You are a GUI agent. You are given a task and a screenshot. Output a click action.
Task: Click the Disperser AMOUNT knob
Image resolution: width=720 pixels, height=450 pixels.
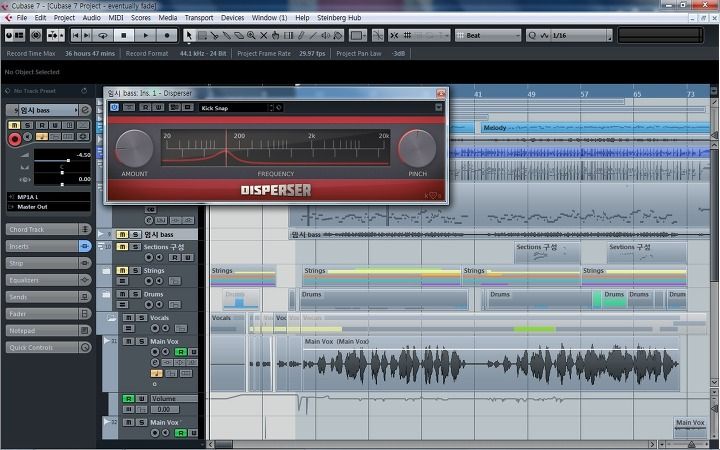pos(134,148)
